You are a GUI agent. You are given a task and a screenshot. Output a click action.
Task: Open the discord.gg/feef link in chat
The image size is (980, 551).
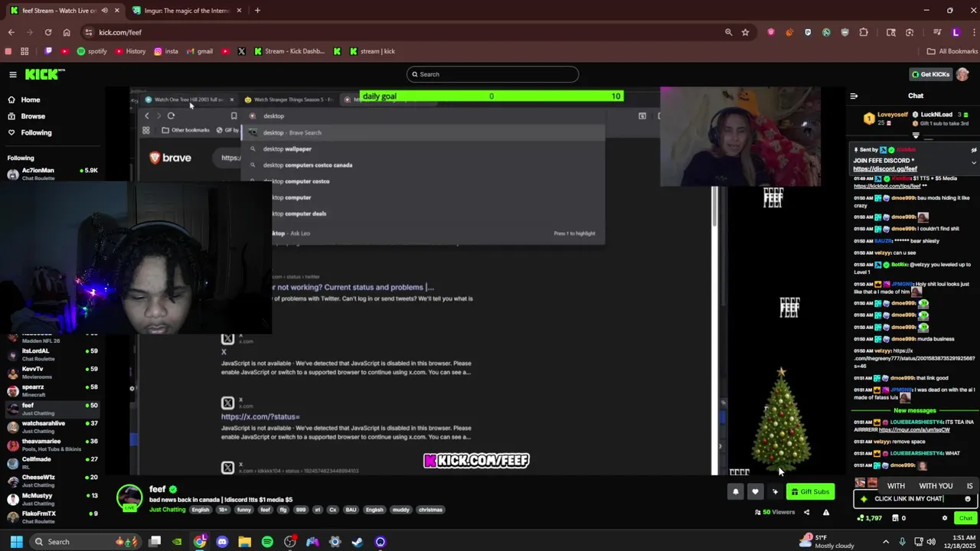click(x=885, y=169)
